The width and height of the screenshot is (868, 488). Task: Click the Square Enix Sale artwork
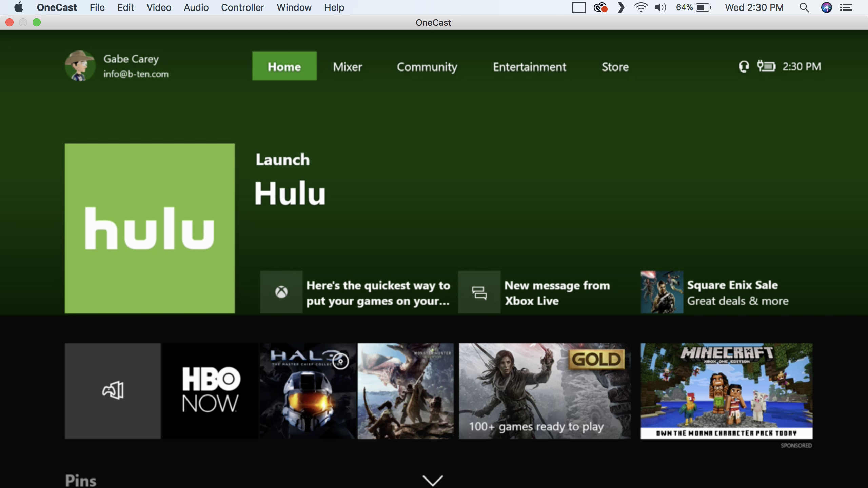(x=662, y=292)
